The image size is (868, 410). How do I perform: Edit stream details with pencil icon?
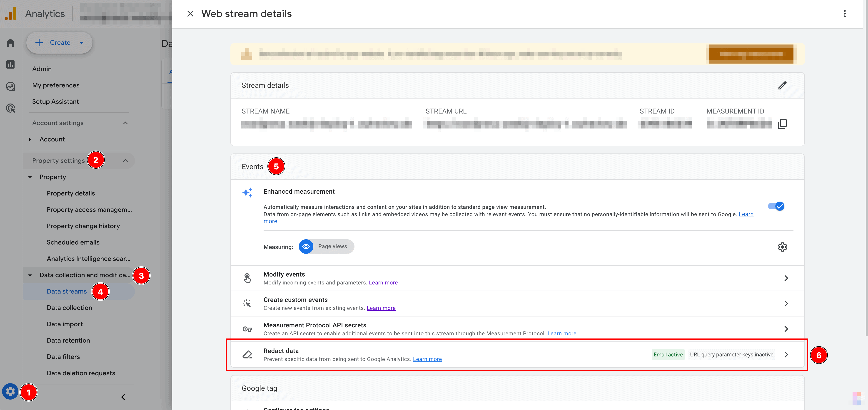[782, 86]
